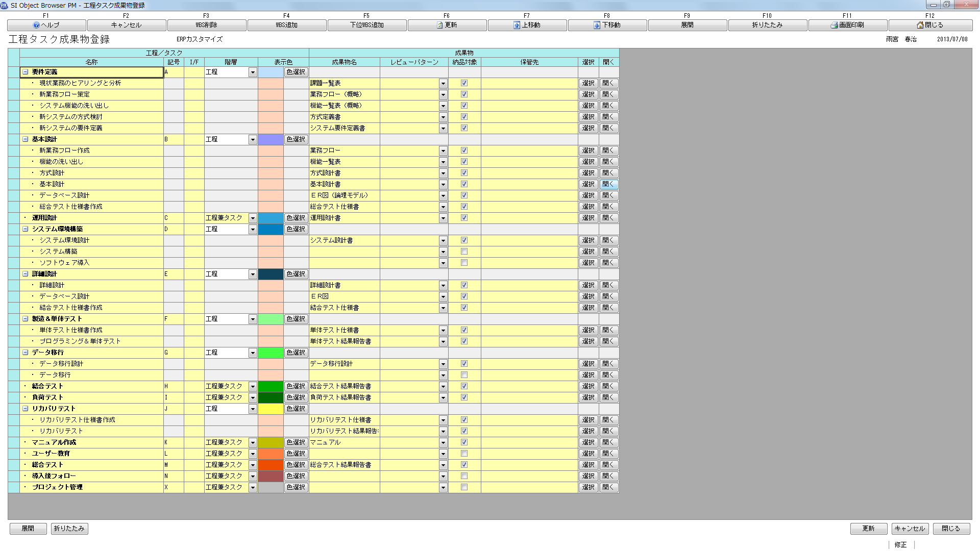Open 階層 dropdown for 運用設計 row
This screenshot has height=551, width=980.
(253, 218)
